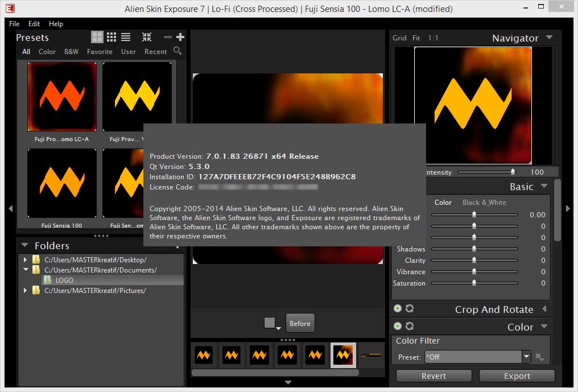Select the Fuji Sensia 100 preset thumbnail
The height and width of the screenshot is (392, 578).
pos(62,183)
